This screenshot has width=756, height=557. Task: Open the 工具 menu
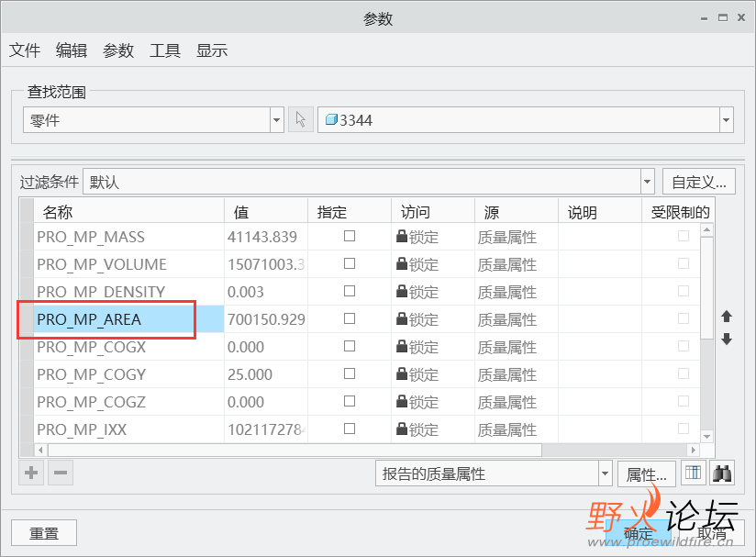(x=165, y=50)
